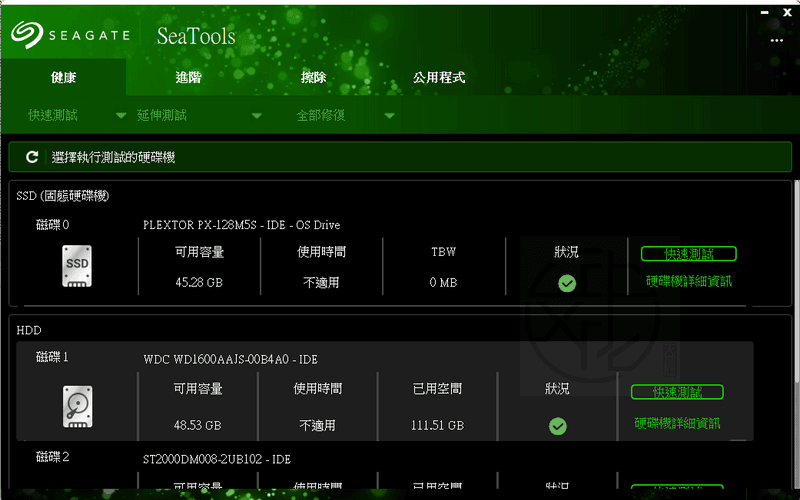
Task: Click the HDD section header
Action: click(x=29, y=331)
